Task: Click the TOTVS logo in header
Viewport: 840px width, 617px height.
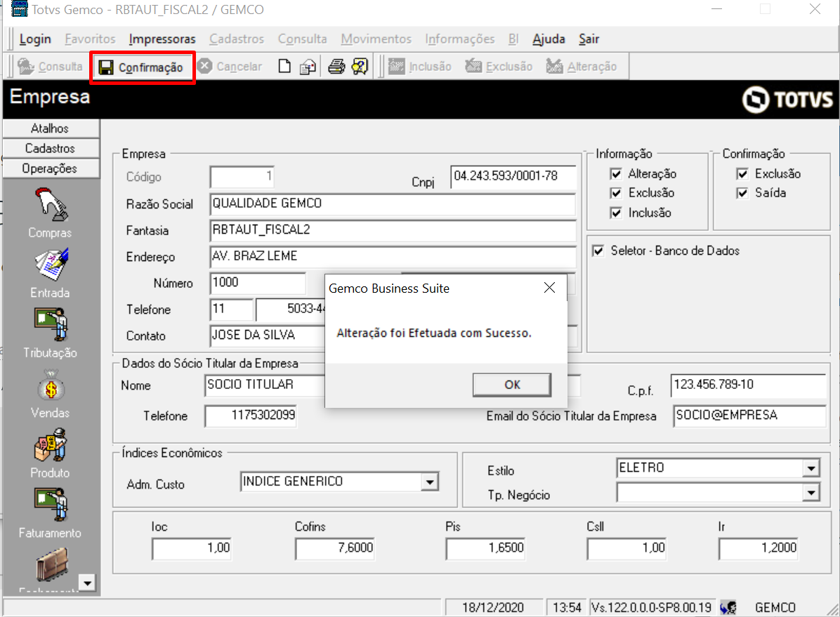Action: pos(787,99)
